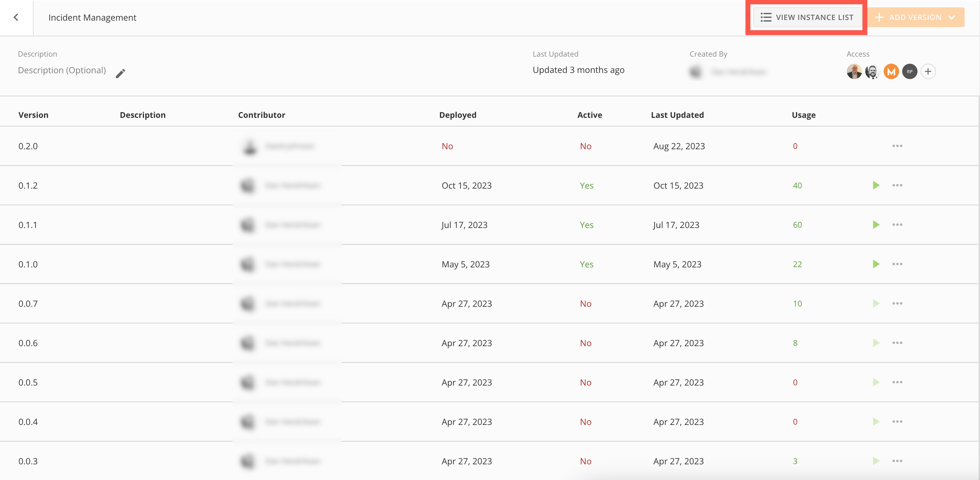Image resolution: width=980 pixels, height=480 pixels.
Task: Run version 0.0.3 using its play icon
Action: tap(876, 461)
